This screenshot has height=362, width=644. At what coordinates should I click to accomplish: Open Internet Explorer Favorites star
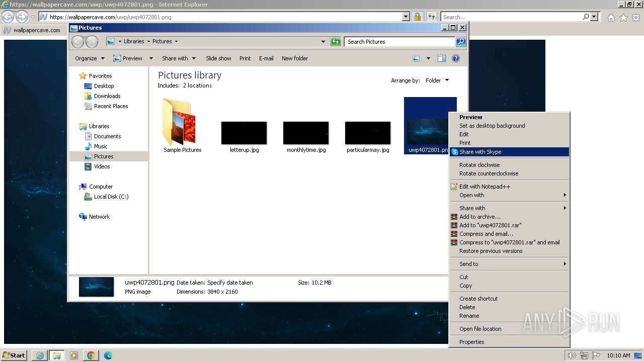623,18
